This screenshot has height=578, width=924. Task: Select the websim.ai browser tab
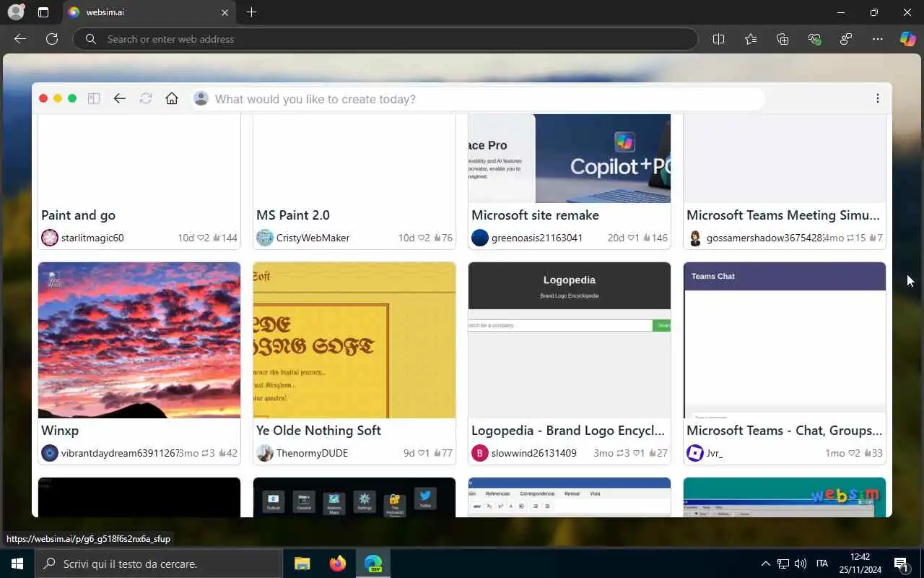click(x=148, y=12)
